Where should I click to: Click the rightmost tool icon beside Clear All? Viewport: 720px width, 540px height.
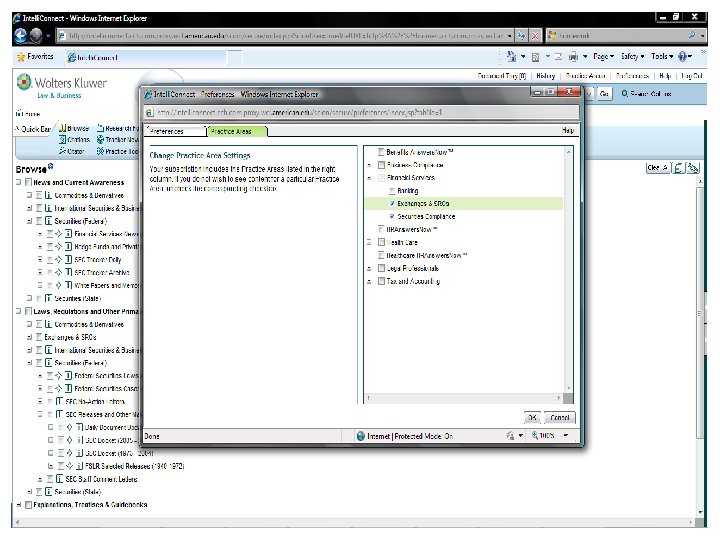click(693, 168)
